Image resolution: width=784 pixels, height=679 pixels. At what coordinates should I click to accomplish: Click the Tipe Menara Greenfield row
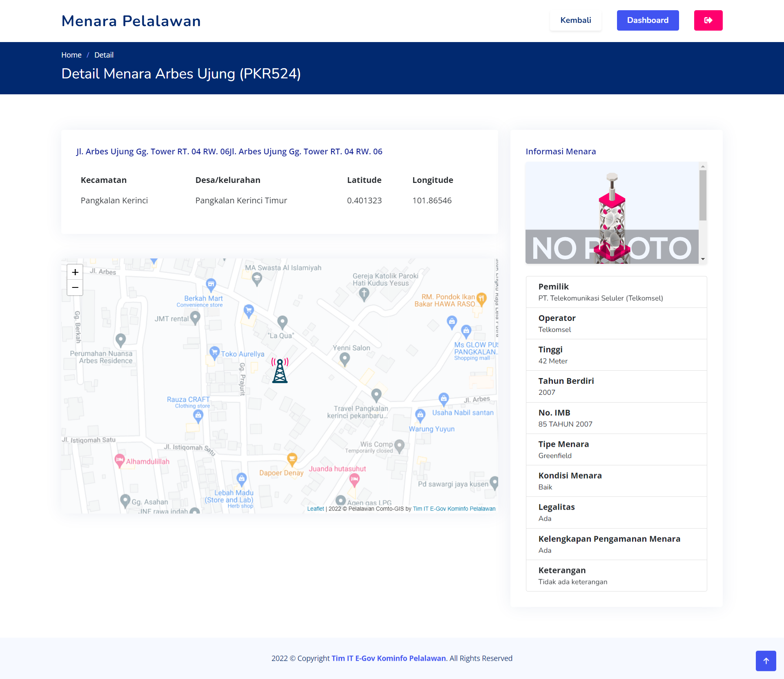(x=616, y=450)
